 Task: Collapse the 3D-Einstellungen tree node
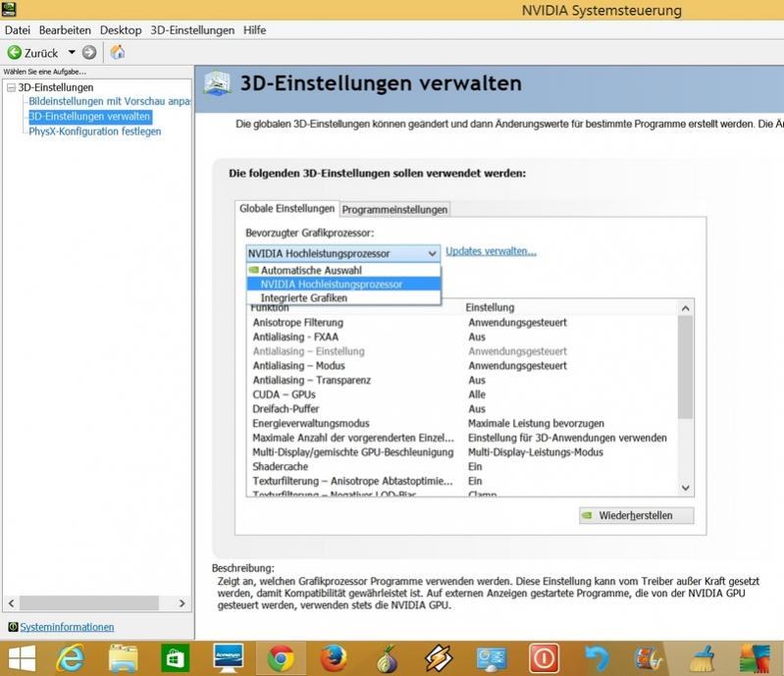click(11, 87)
